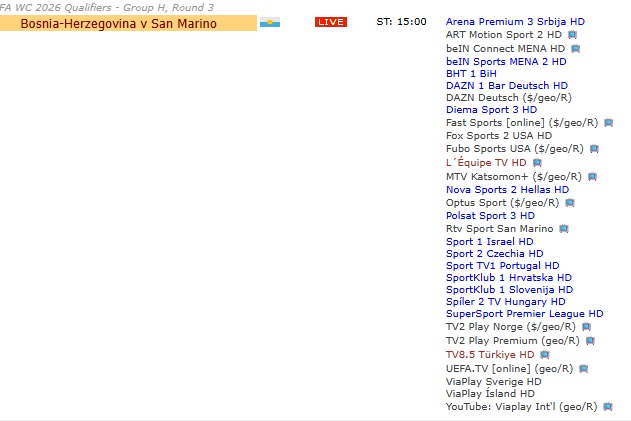Screen dimensions: 631x421
Task: Click the TV icon next to TV8.5 Türkiye HD
Action: (x=545, y=355)
